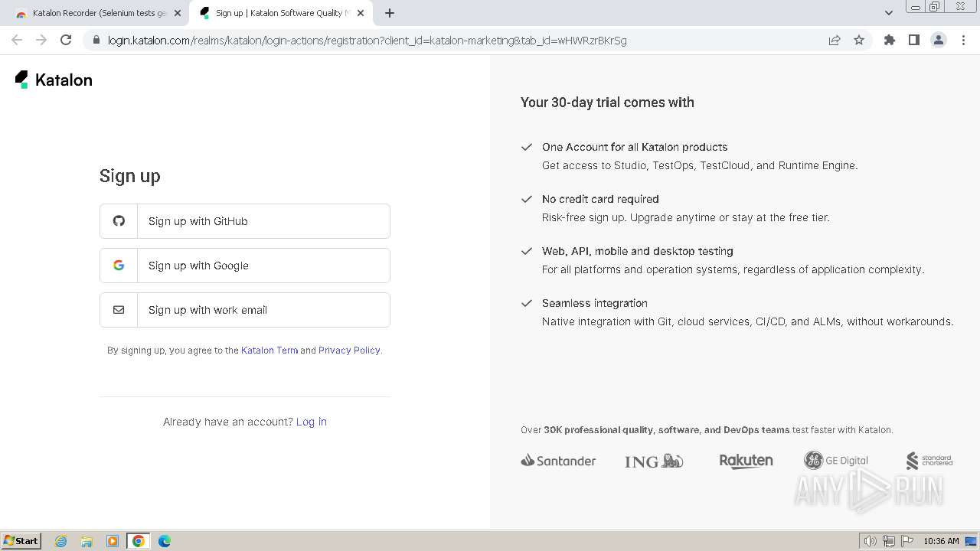
Task: Click 'No credit card required' text
Action: 600,199
